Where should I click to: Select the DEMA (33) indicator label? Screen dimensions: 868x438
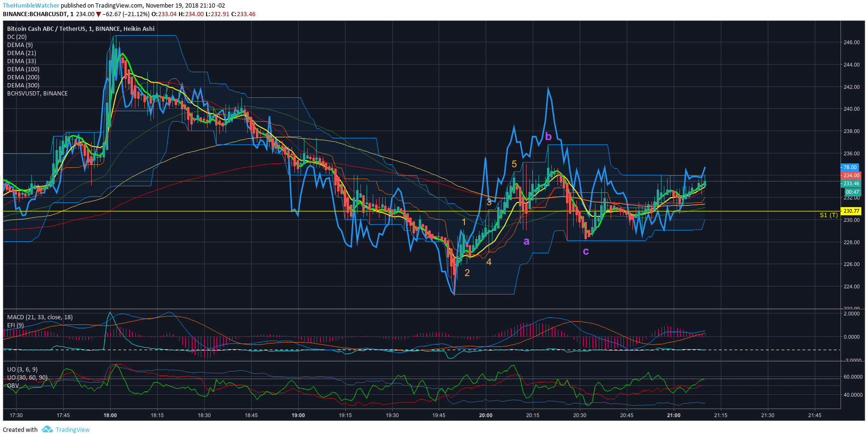pyautogui.click(x=21, y=61)
